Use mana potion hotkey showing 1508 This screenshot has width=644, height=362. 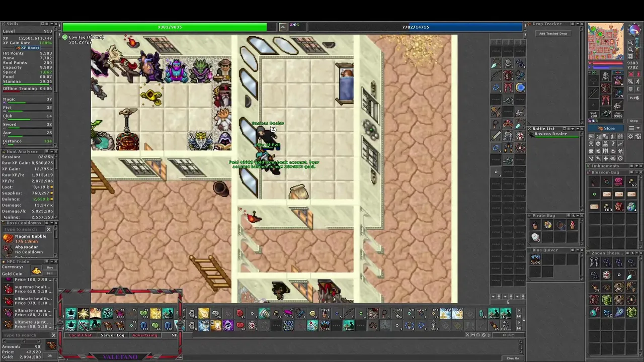pyautogui.click(x=120, y=313)
